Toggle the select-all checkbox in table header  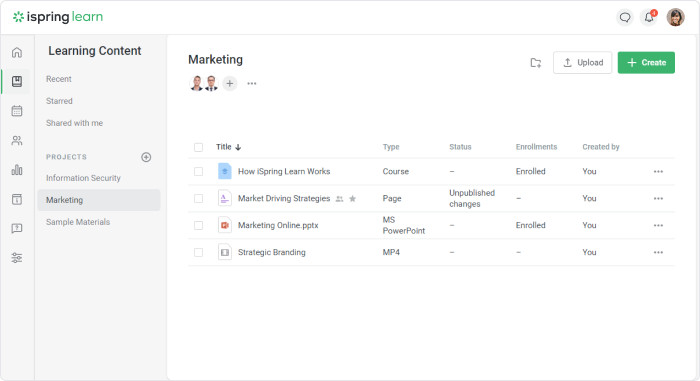(x=199, y=147)
